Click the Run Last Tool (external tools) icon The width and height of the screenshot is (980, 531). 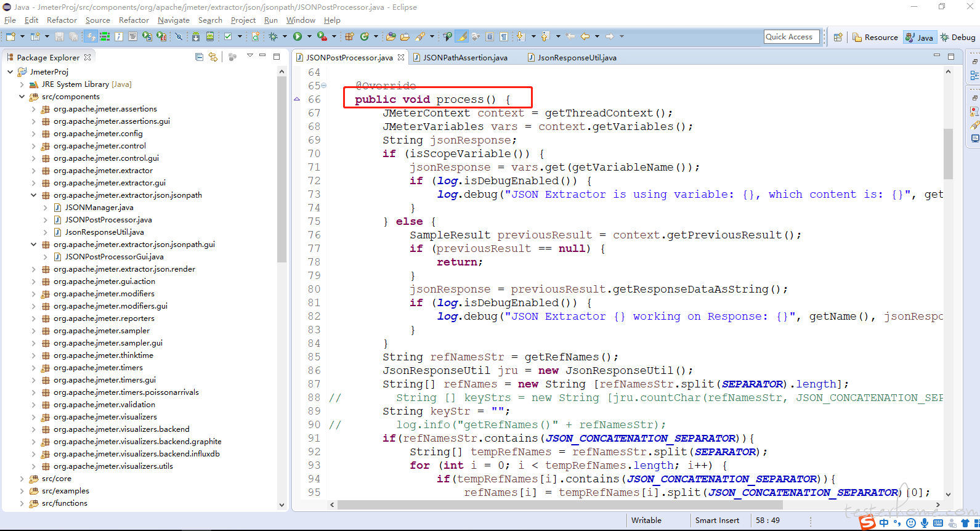[322, 37]
